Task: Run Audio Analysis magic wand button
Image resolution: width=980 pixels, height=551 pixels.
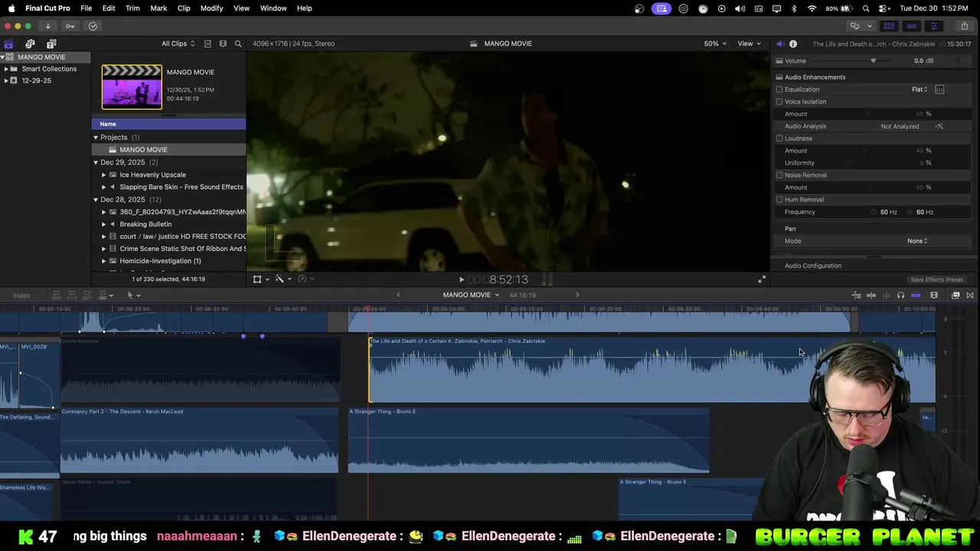Action: [939, 126]
